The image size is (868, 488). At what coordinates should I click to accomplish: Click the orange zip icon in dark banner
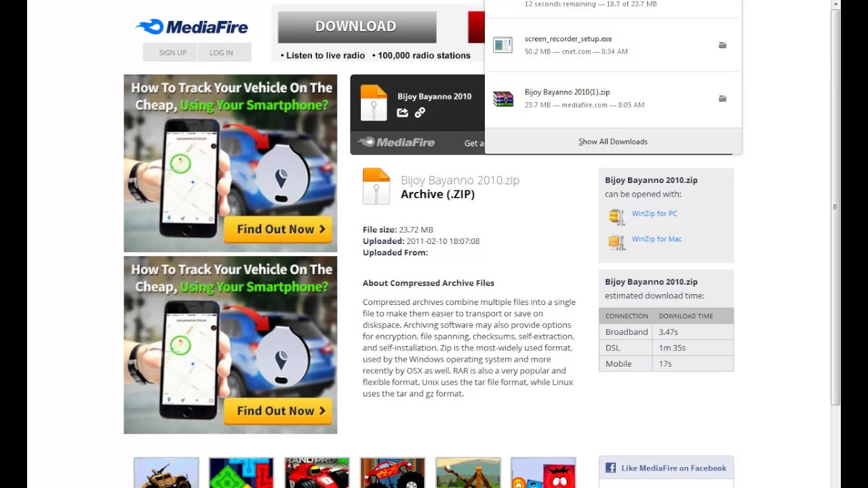tap(374, 103)
